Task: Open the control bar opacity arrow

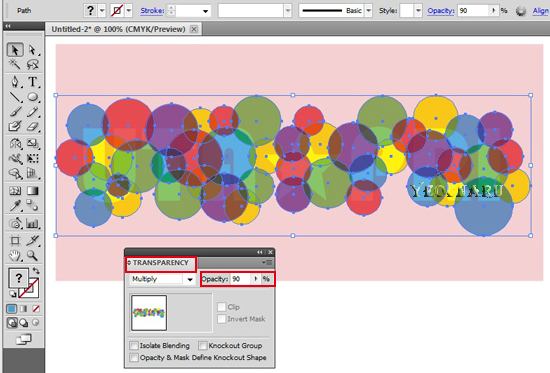Action: point(494,11)
